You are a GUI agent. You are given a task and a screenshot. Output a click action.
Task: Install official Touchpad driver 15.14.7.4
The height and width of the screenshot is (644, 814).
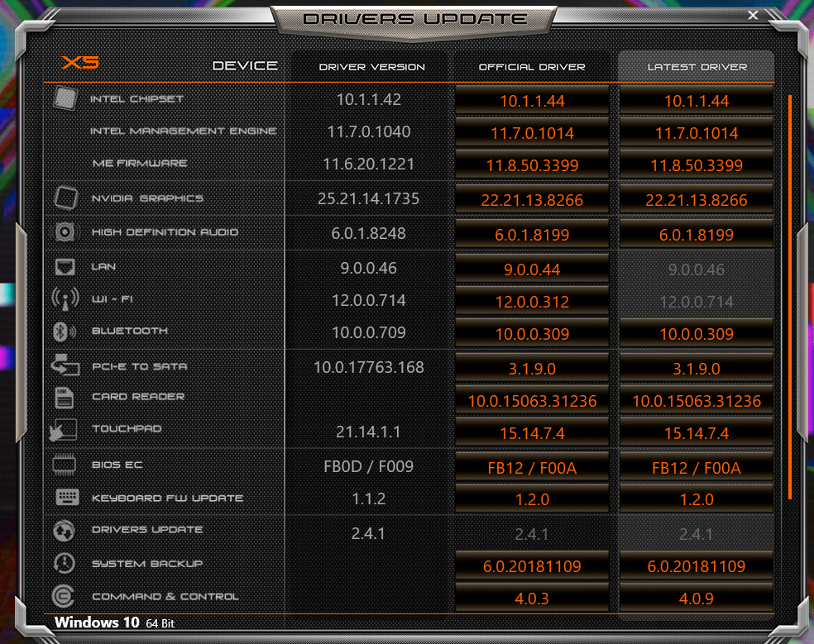click(532, 432)
